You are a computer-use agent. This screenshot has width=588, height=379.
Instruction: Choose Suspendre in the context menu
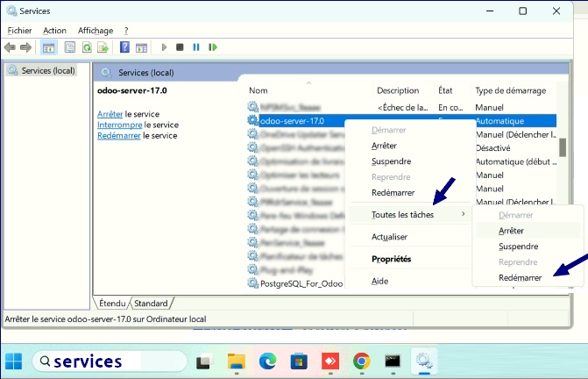tap(391, 161)
